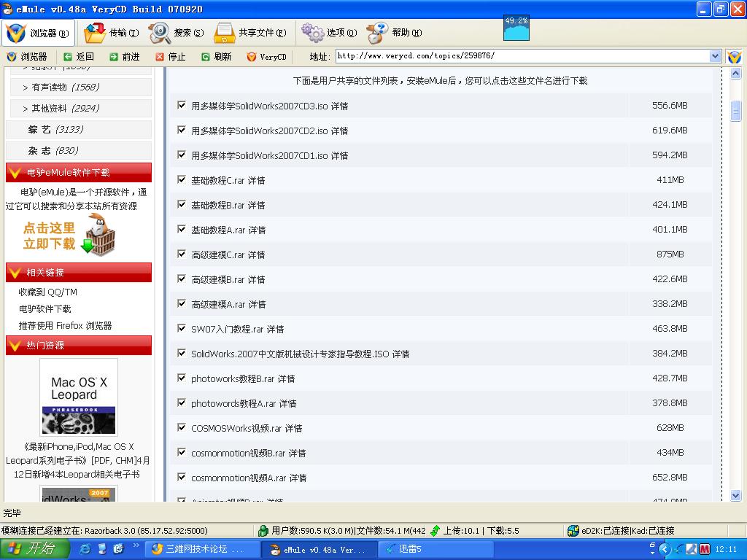Click the 前进 (Forward) navigation icon
747x560 pixels.
click(113, 57)
